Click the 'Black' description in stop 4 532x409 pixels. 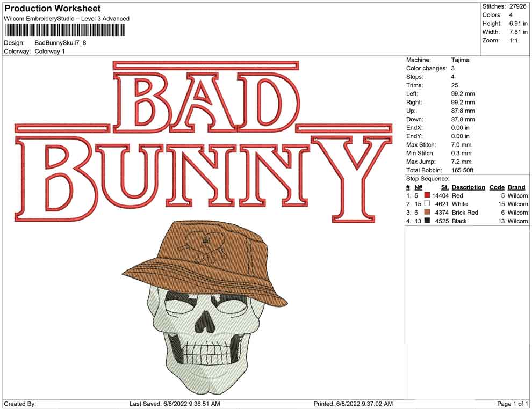pos(459,221)
